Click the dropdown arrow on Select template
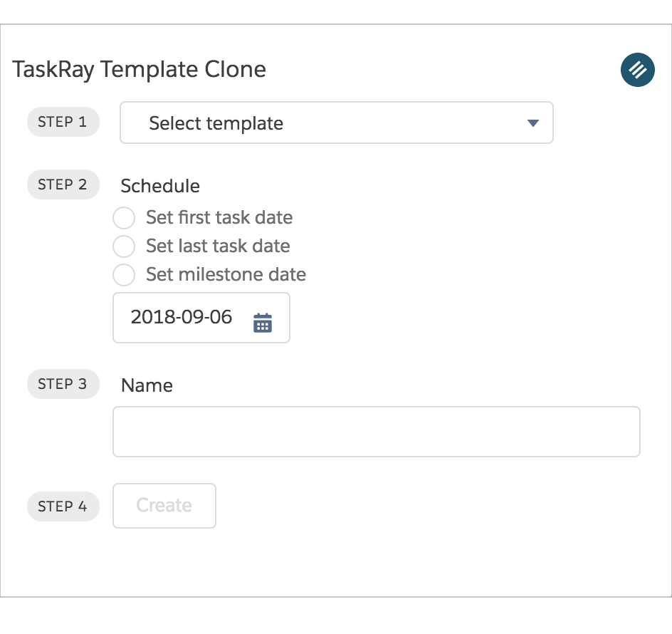Viewport: 672px width, 634px height. click(531, 123)
